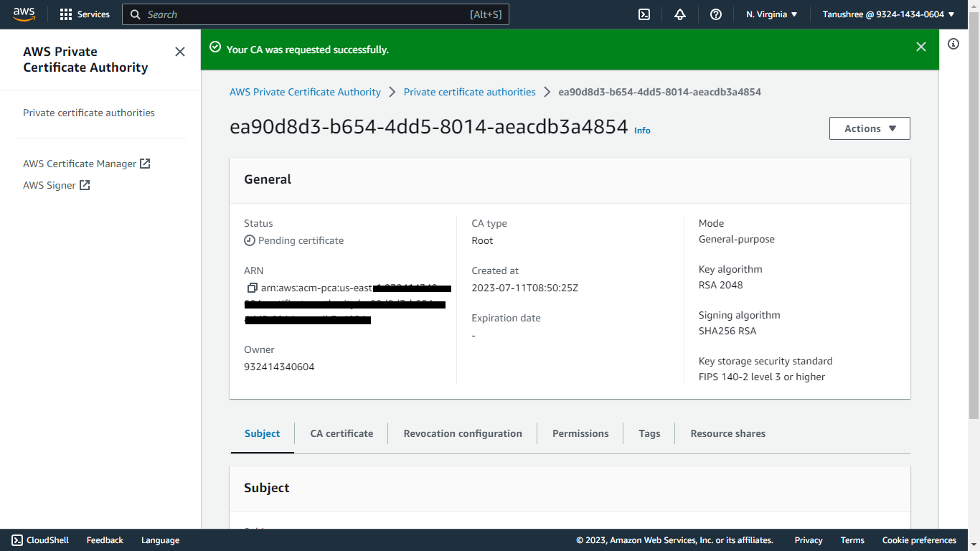Switch to the Subject tab
This screenshot has height=551, width=980.
[x=263, y=433]
